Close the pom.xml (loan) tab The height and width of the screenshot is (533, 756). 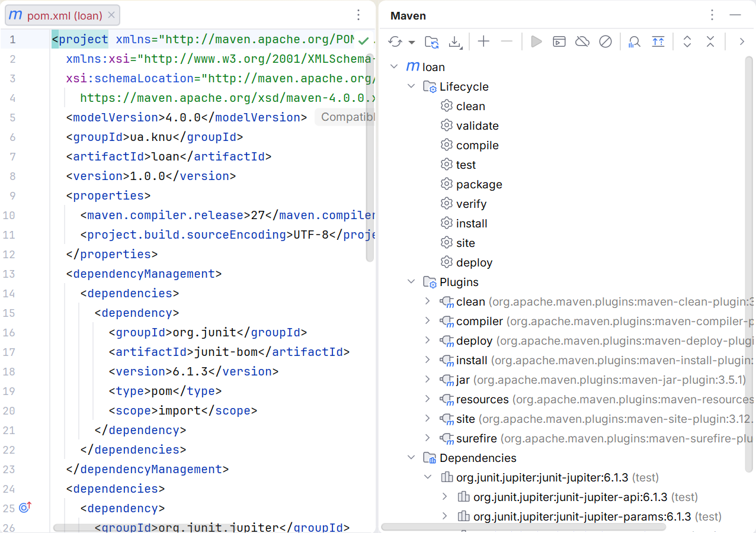pos(112,15)
